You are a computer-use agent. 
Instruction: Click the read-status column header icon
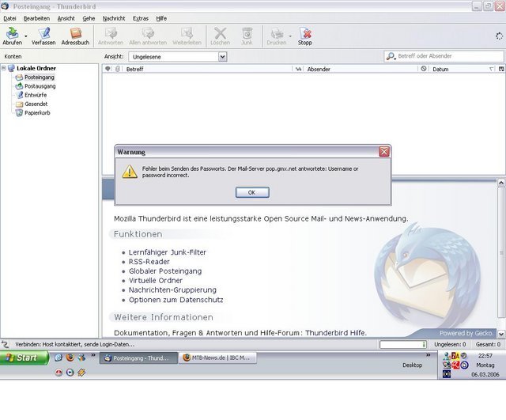pyautogui.click(x=299, y=69)
